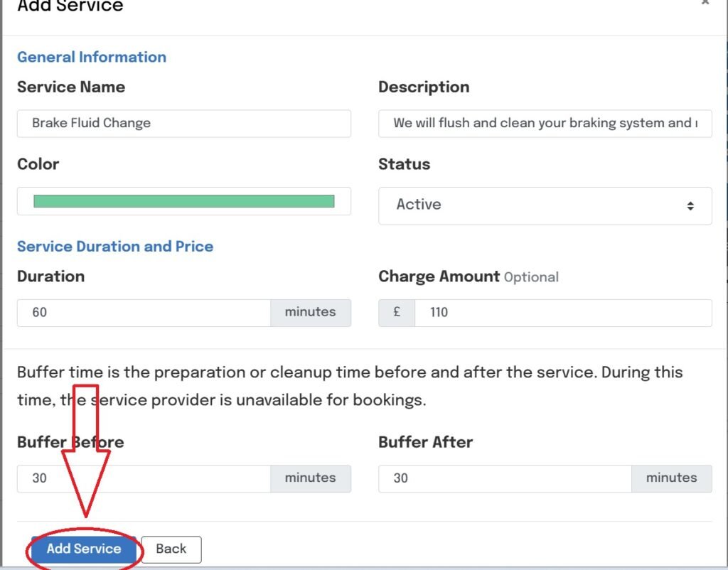The height and width of the screenshot is (570, 728).
Task: Click the Add Service button
Action: (83, 549)
